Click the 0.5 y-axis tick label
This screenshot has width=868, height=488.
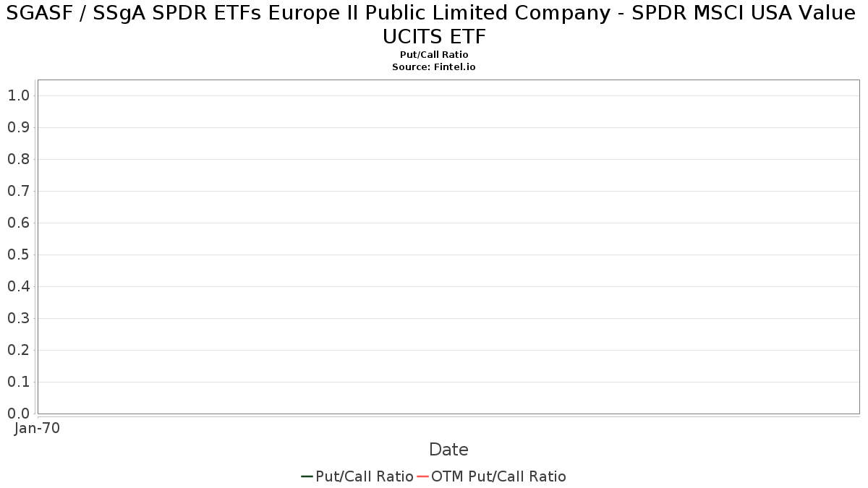coord(18,254)
